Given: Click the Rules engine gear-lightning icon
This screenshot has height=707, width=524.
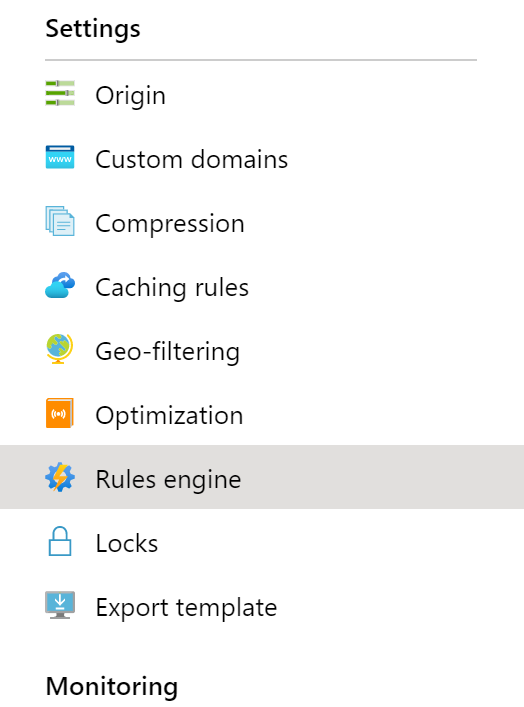Looking at the screenshot, I should 60,477.
